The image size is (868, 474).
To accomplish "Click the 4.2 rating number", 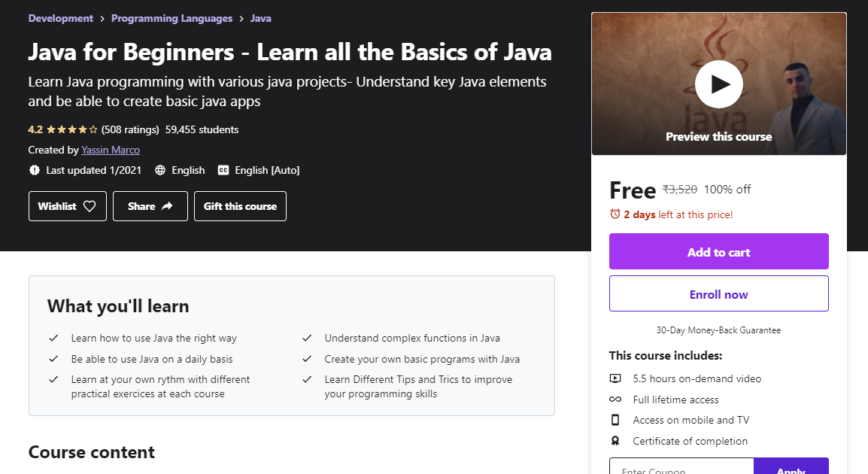I will (x=35, y=129).
